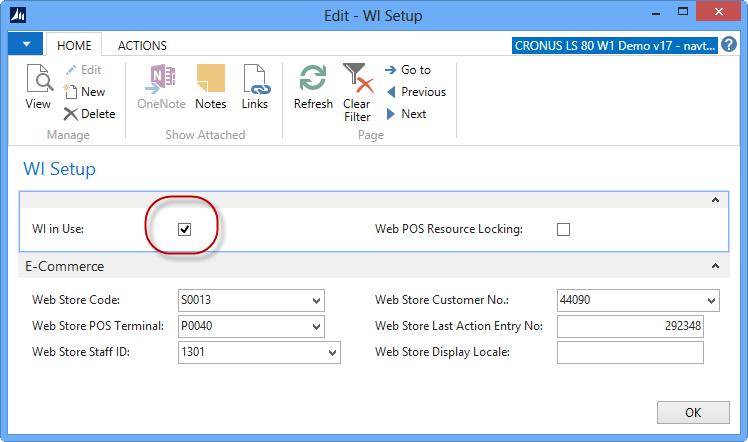The height and width of the screenshot is (442, 748).
Task: Expand the Web Store Staff ID dropdown
Action: point(332,352)
